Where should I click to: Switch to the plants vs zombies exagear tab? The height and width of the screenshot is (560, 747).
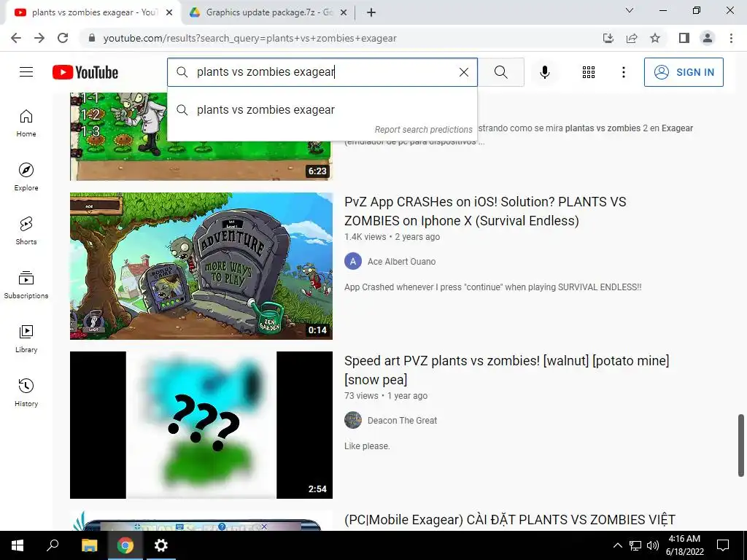[x=93, y=12]
